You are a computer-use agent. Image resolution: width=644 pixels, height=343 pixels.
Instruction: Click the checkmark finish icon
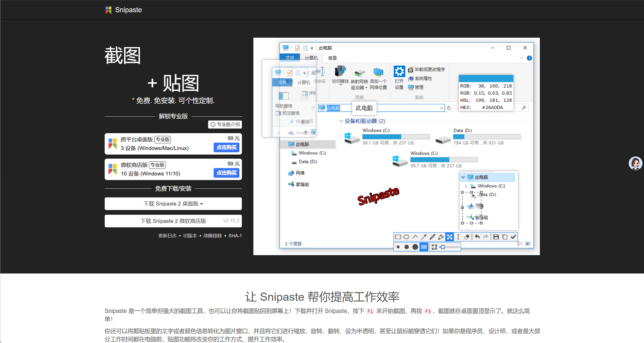pos(513,237)
